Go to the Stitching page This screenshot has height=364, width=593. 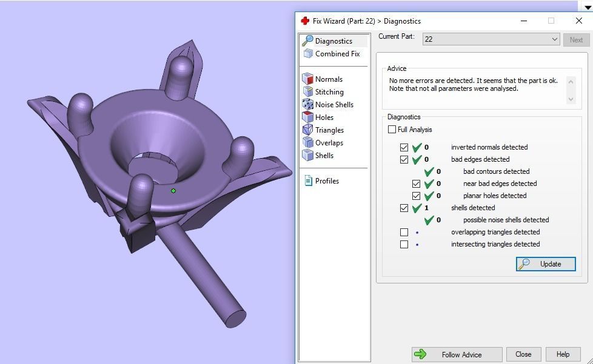(x=329, y=91)
